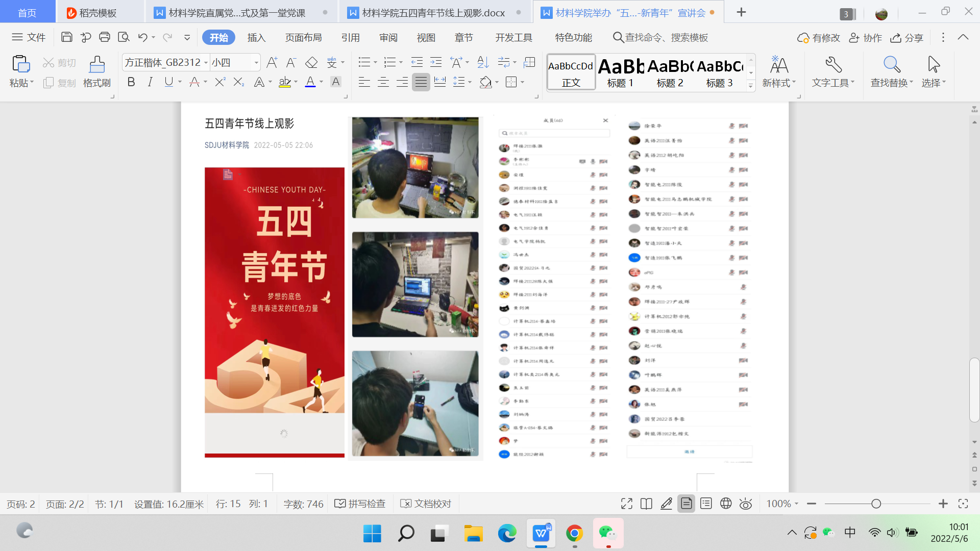Click the Share (分享) button

pyautogui.click(x=907, y=38)
